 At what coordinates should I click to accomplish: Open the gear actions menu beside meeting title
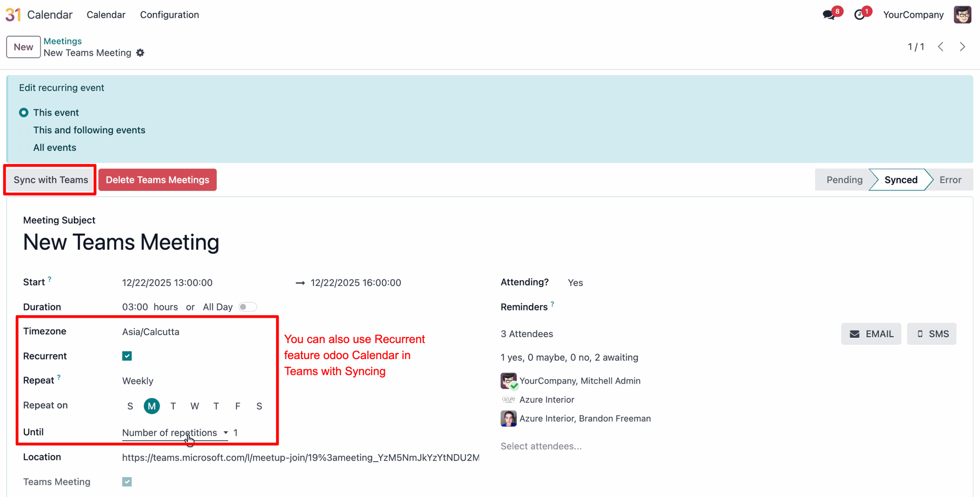tap(140, 53)
